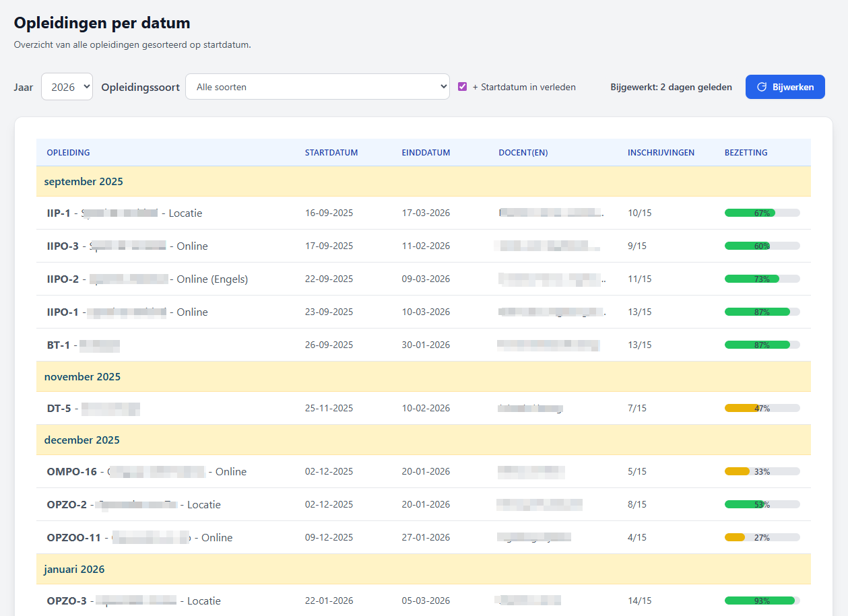Click the januari 2026 group header
This screenshot has height=616, width=848.
(74, 570)
